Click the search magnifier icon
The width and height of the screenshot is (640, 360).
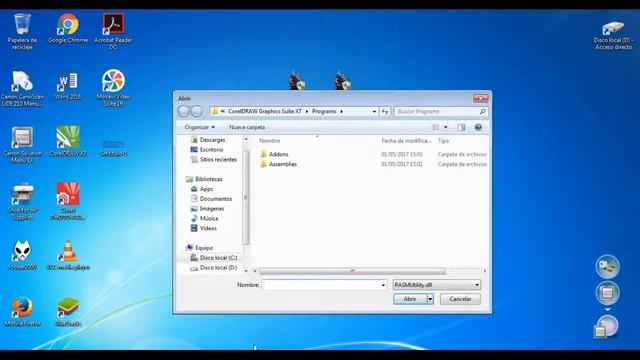tap(482, 111)
